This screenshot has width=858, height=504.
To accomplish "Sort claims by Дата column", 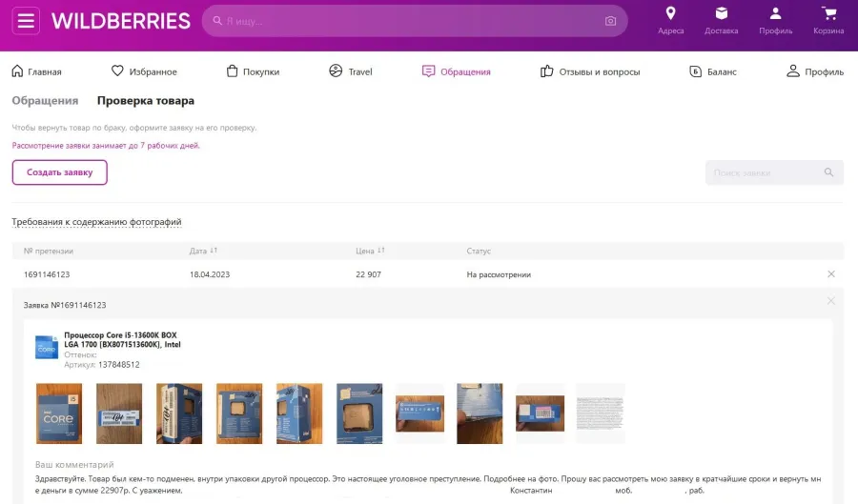I will click(x=203, y=251).
